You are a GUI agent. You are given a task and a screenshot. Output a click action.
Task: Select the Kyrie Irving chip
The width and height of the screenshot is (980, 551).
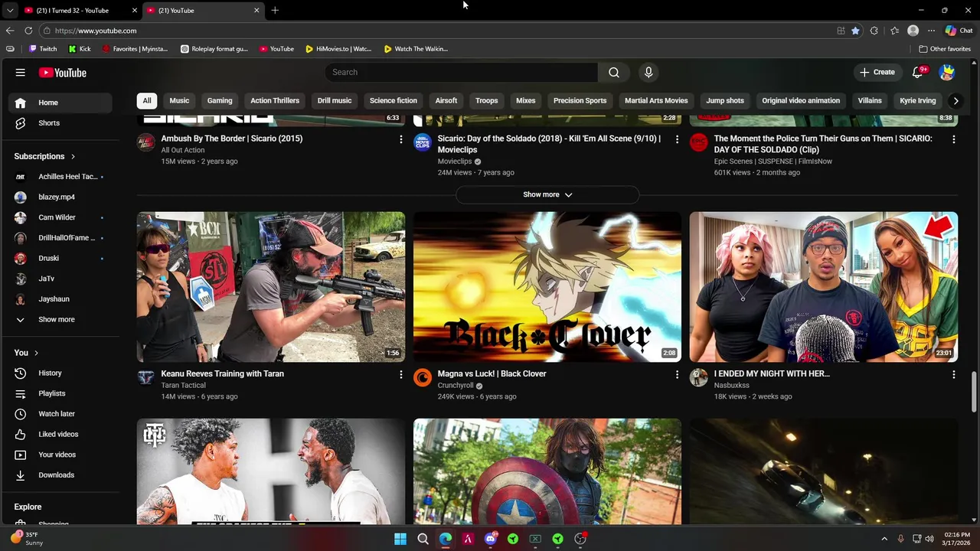[918, 100]
